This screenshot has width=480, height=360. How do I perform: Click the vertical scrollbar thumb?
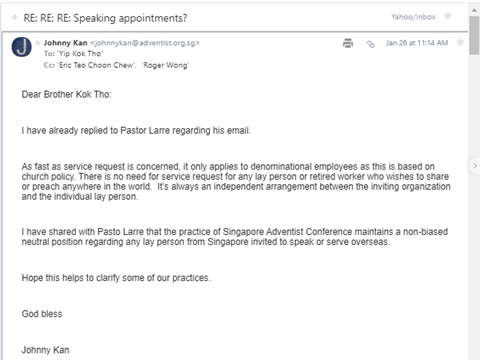(x=474, y=35)
